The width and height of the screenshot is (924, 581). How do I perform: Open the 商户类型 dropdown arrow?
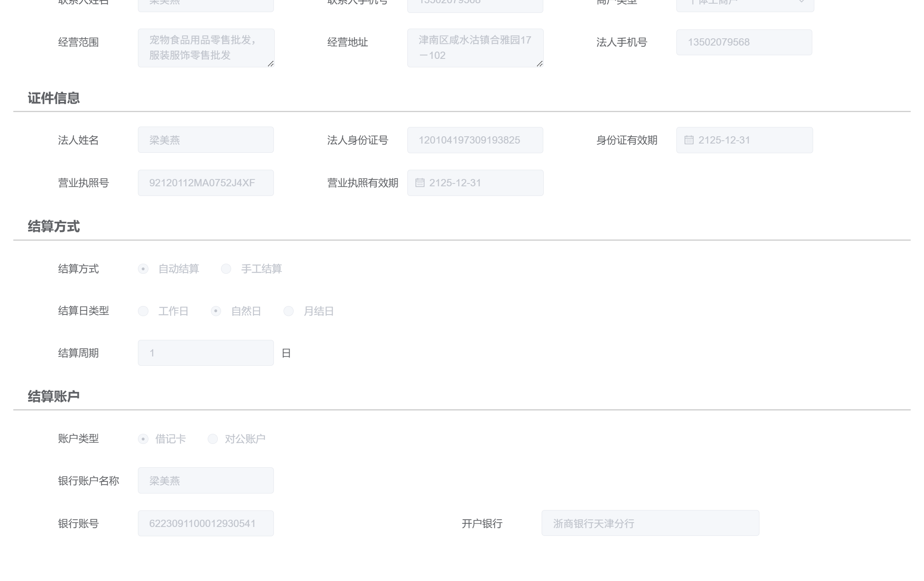pos(801,2)
